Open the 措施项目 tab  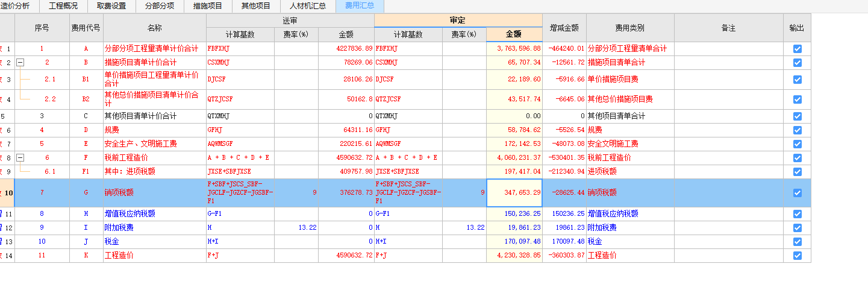click(x=208, y=6)
